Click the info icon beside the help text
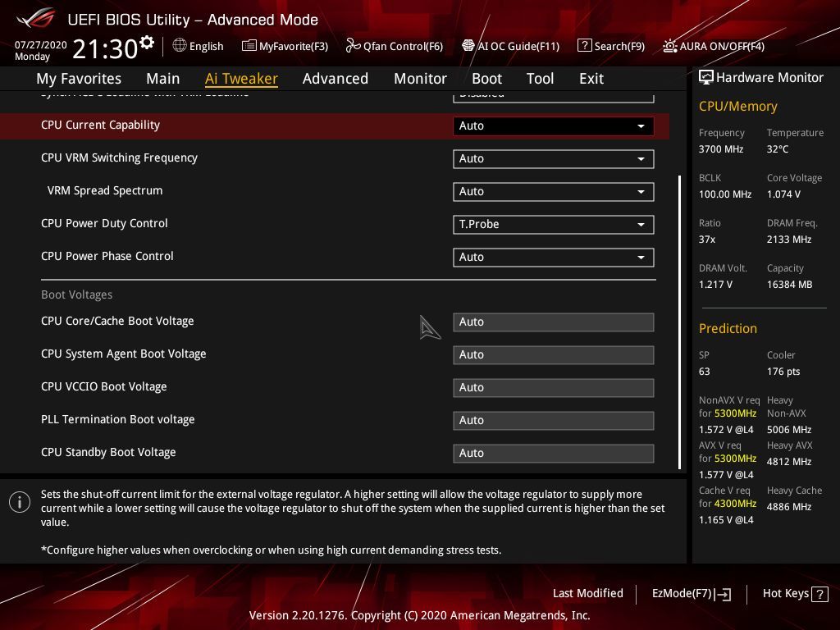This screenshot has width=840, height=630. (20, 502)
